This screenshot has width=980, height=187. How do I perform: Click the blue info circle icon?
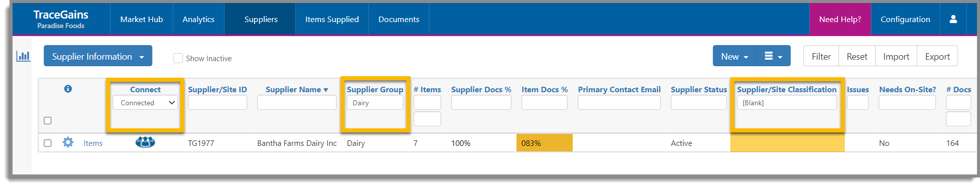[x=68, y=89]
